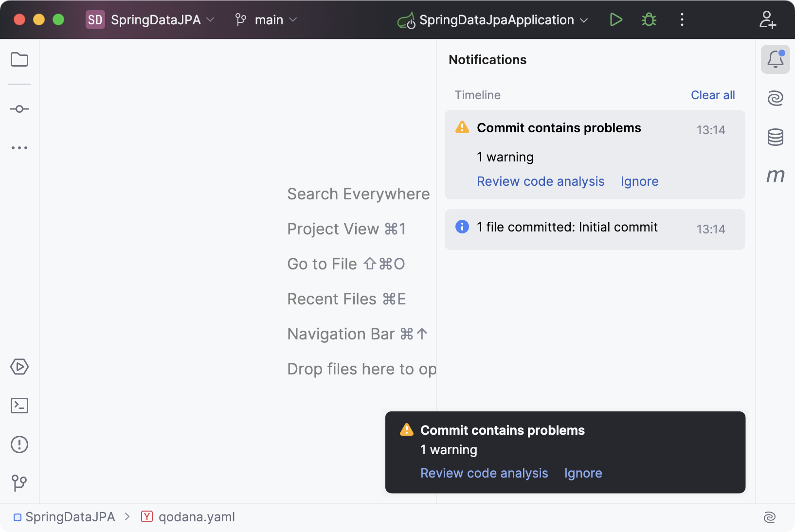Open the Problems tool window
The image size is (795, 532).
coord(19,444)
